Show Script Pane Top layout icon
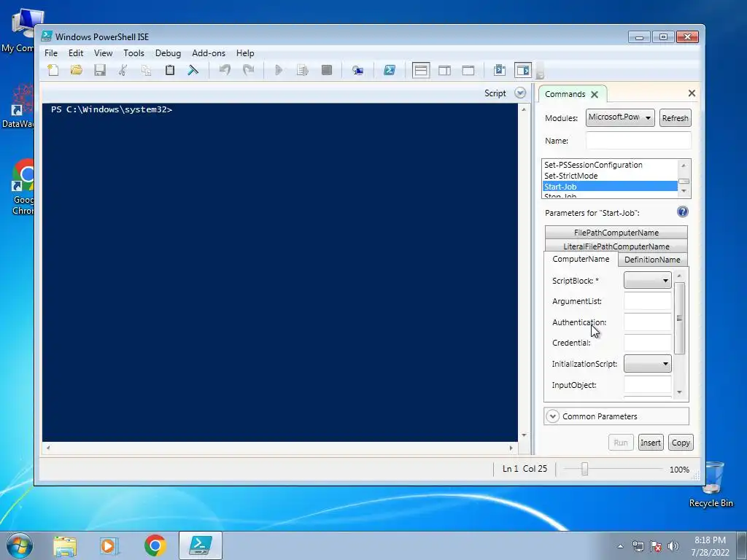The height and width of the screenshot is (560, 747). click(421, 71)
